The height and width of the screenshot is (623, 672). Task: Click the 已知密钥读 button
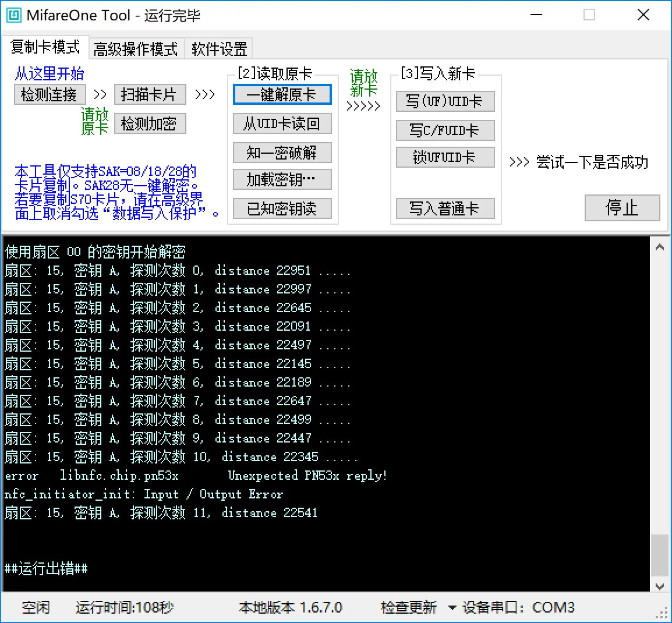point(282,208)
